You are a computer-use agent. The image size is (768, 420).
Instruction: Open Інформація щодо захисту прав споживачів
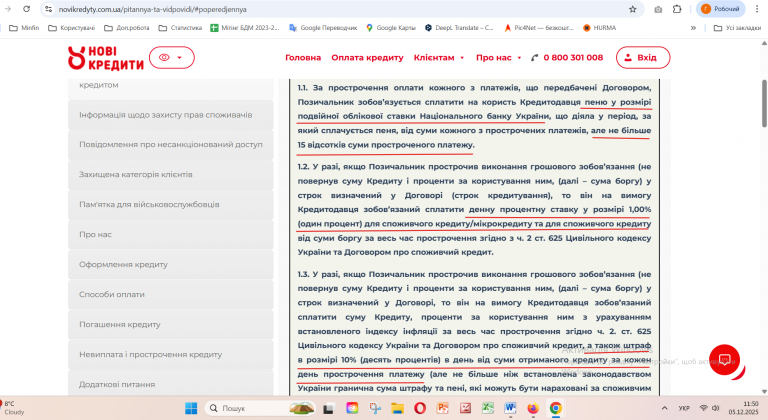coord(170,115)
